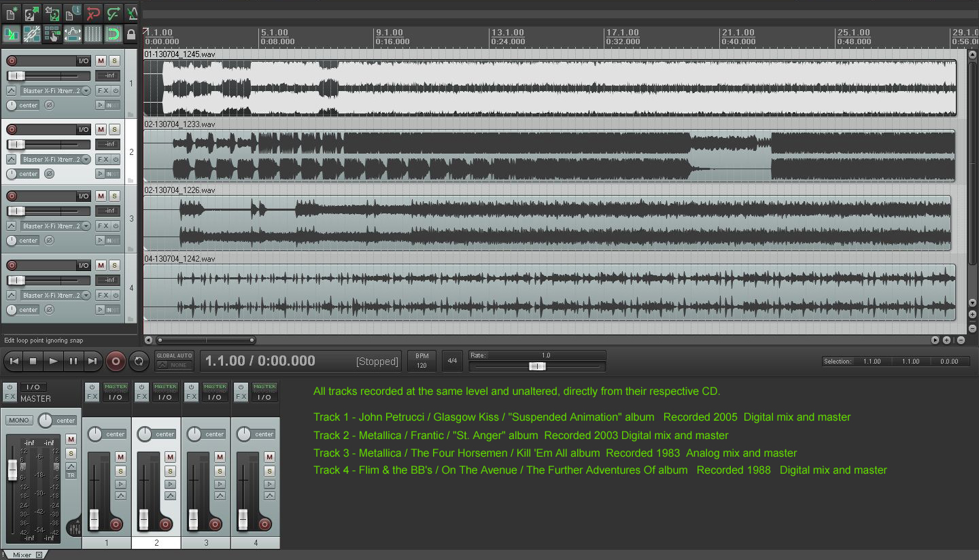Screen dimensions: 979x560
Task: Click the playback Rate slider
Action: click(x=537, y=366)
